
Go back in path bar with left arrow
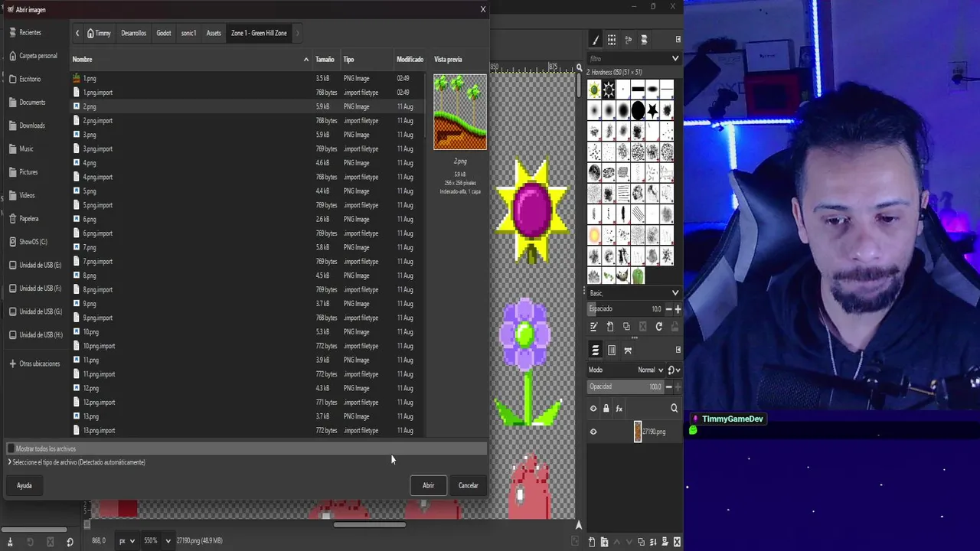click(77, 33)
